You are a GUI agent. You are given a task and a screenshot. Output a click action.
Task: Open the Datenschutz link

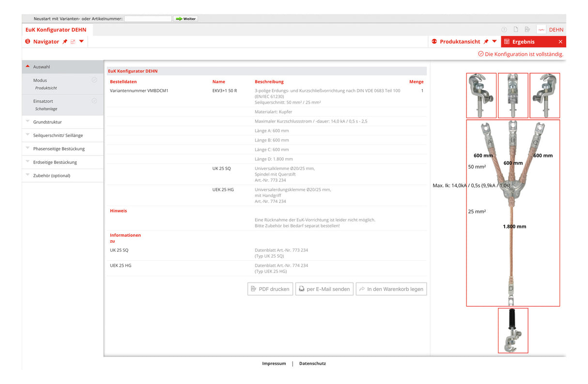[x=312, y=363]
